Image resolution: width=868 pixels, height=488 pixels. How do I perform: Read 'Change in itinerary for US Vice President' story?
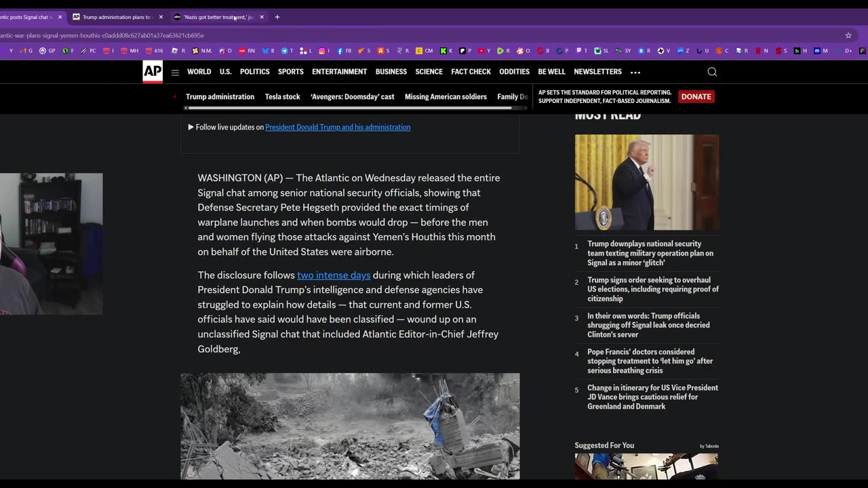coord(652,396)
